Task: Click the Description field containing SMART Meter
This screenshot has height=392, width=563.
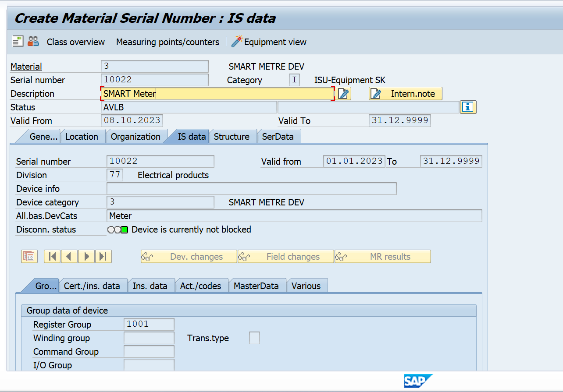Action: click(x=217, y=93)
